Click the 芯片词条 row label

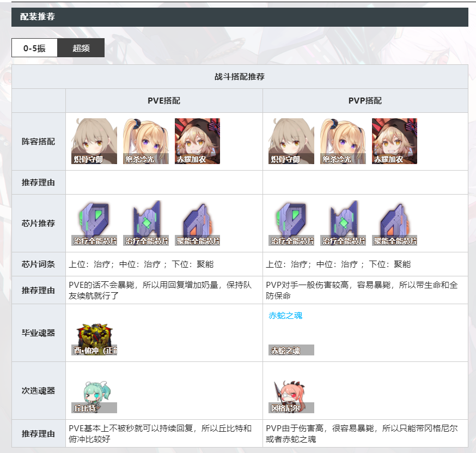38,264
